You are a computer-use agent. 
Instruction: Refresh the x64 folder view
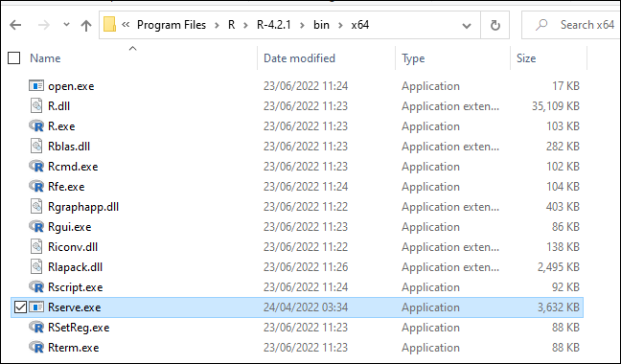[495, 25]
